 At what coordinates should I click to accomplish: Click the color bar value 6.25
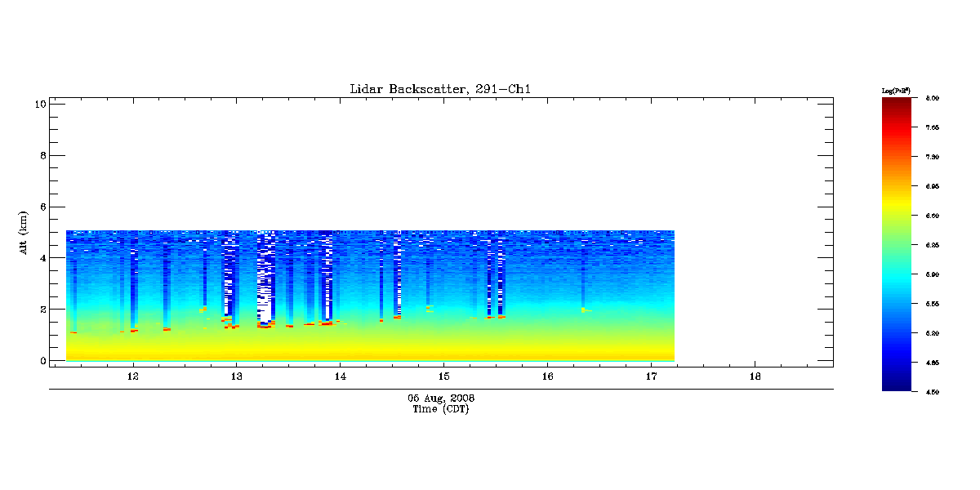pos(932,245)
